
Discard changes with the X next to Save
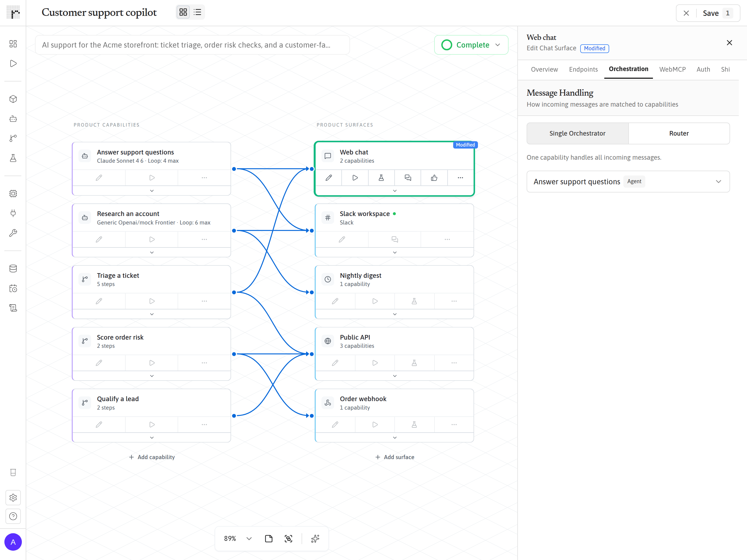pos(686,13)
